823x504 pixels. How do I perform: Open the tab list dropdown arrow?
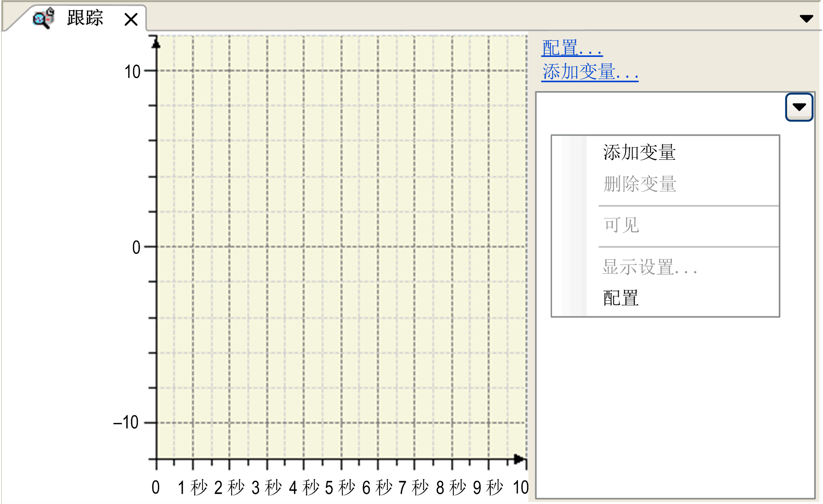[806, 19]
